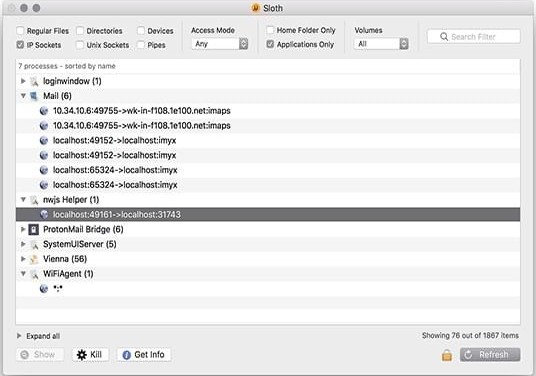Enable the Unix Sockets checkbox

tap(80, 45)
